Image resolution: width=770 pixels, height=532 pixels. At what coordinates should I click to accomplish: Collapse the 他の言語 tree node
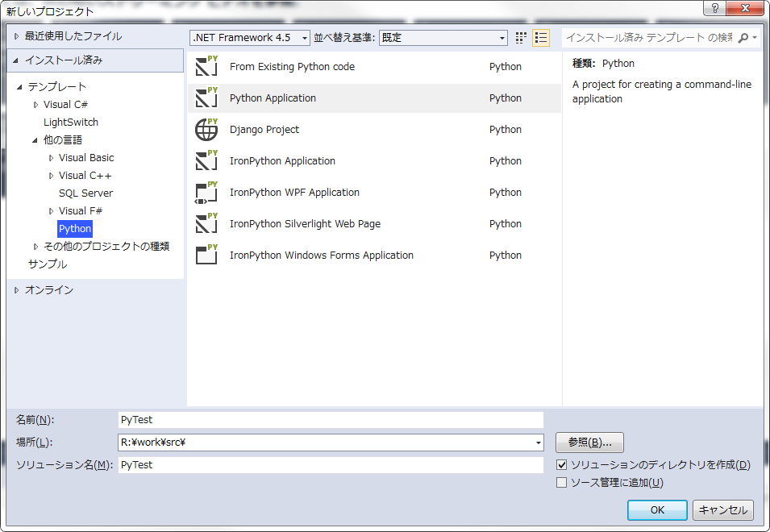point(35,140)
